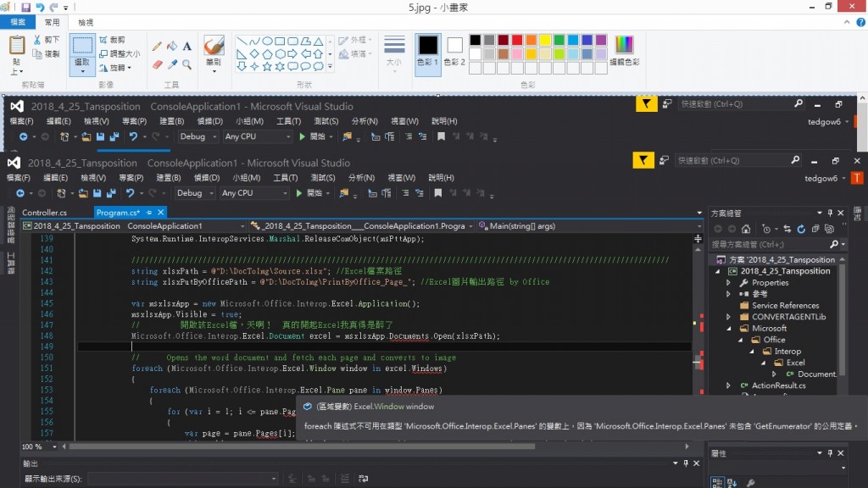The height and width of the screenshot is (488, 868).
Task: Click the Size (大小) button in Paint
Action: (x=394, y=53)
